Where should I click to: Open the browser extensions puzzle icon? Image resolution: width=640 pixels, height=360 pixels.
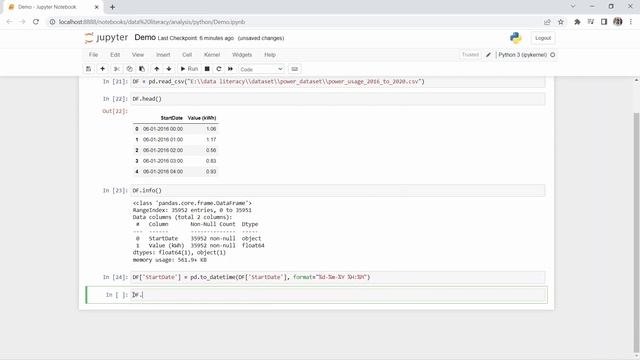click(577, 22)
